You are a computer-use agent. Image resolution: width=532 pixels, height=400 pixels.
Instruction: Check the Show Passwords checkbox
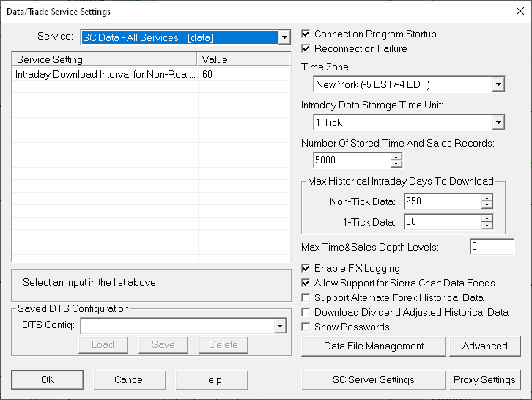[306, 327]
